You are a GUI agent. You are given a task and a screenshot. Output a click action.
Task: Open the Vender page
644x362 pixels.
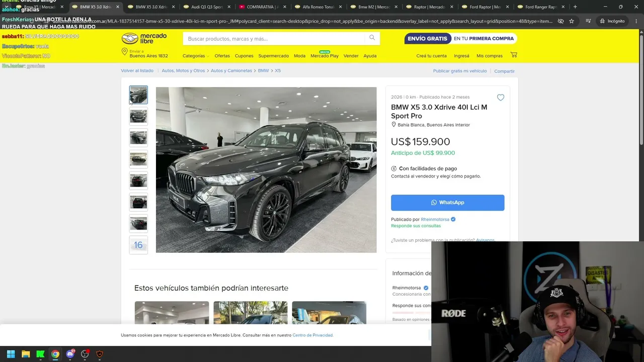(351, 56)
